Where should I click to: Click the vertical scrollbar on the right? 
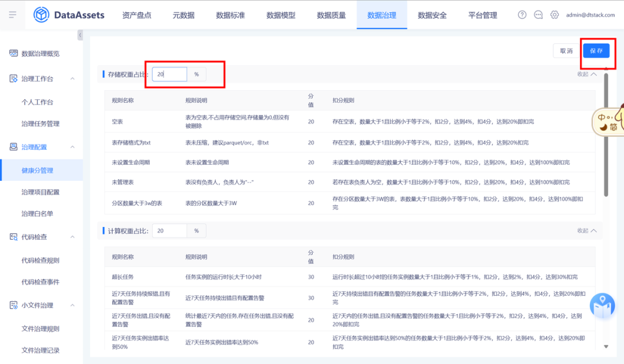pos(606,133)
